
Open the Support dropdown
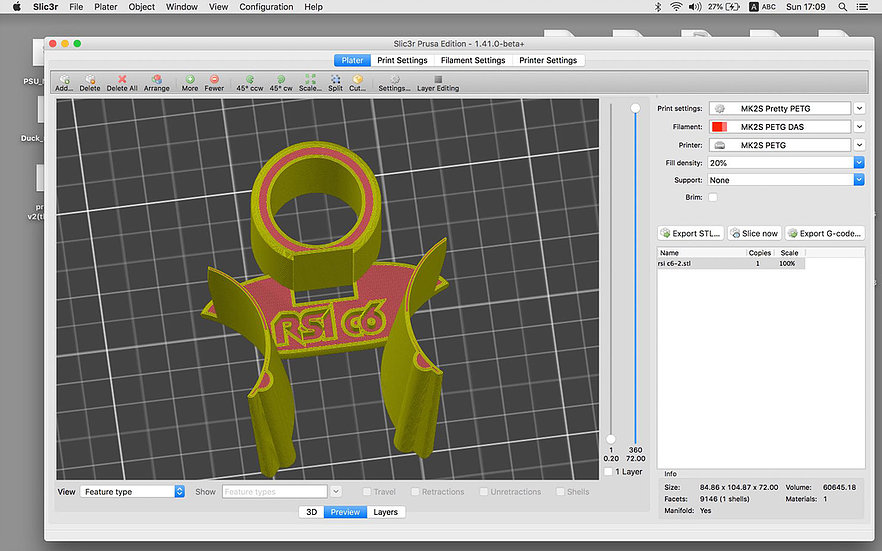tap(859, 180)
